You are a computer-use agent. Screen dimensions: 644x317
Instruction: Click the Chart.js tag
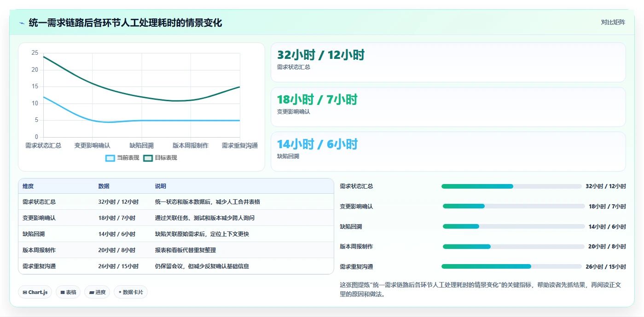click(x=35, y=292)
